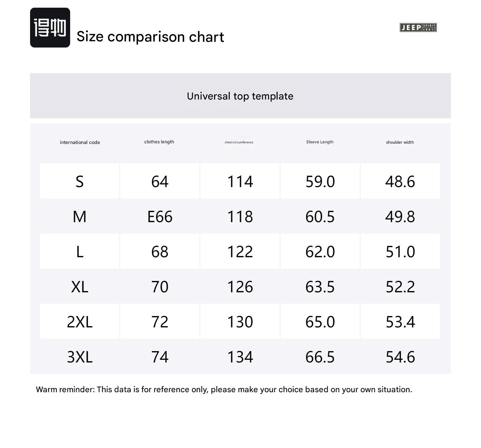Image resolution: width=481 pixels, height=448 pixels.
Task: Click the 122 chest circumference value
Action: [x=240, y=252]
